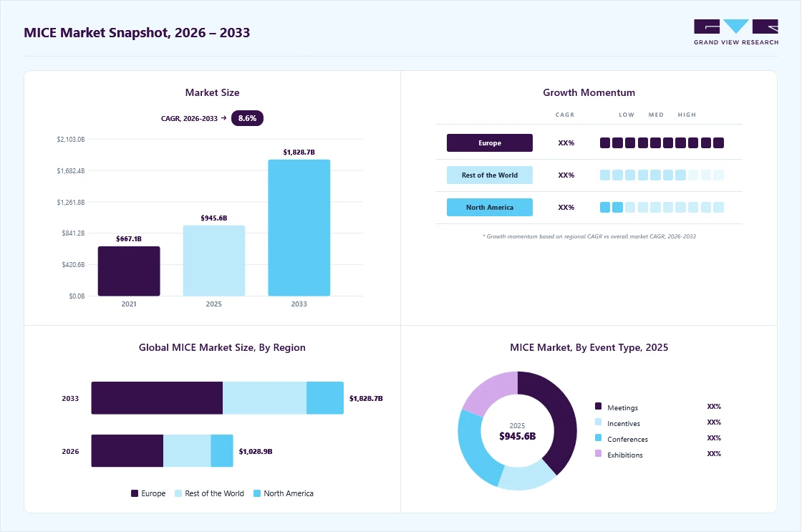Click the Exhibitions 'XX%' share value
Screen dimensions: 802x532
click(x=714, y=454)
